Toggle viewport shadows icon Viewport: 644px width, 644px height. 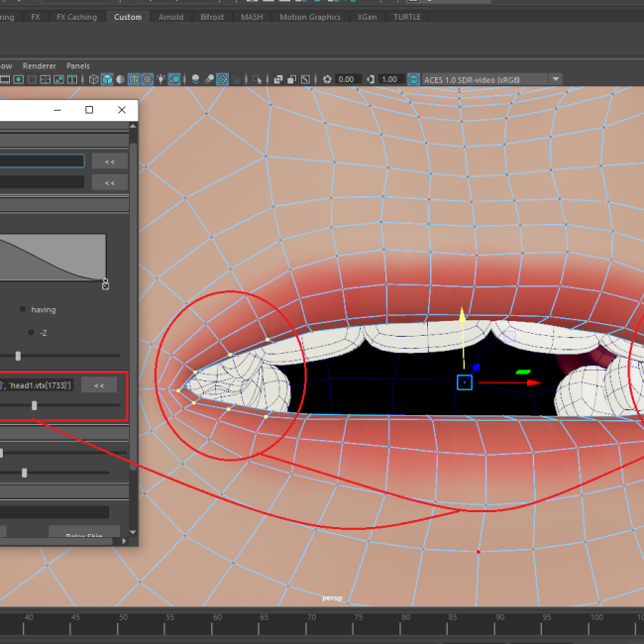point(174,79)
